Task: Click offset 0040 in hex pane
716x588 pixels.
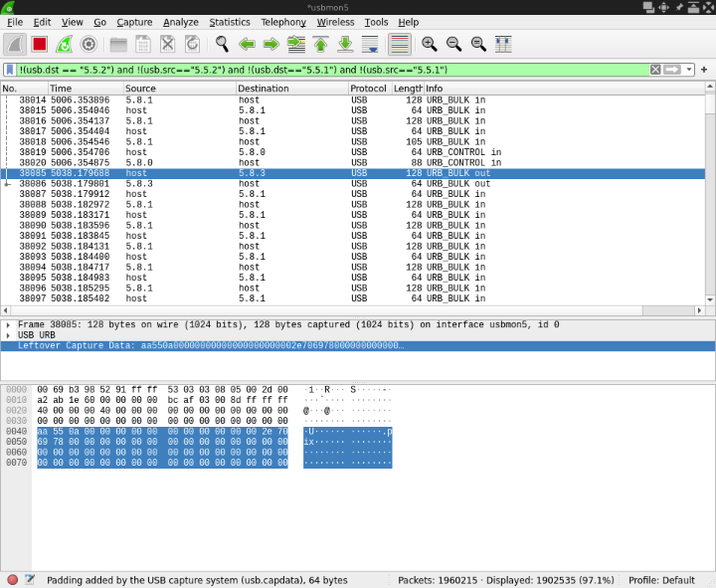Action: (17, 431)
